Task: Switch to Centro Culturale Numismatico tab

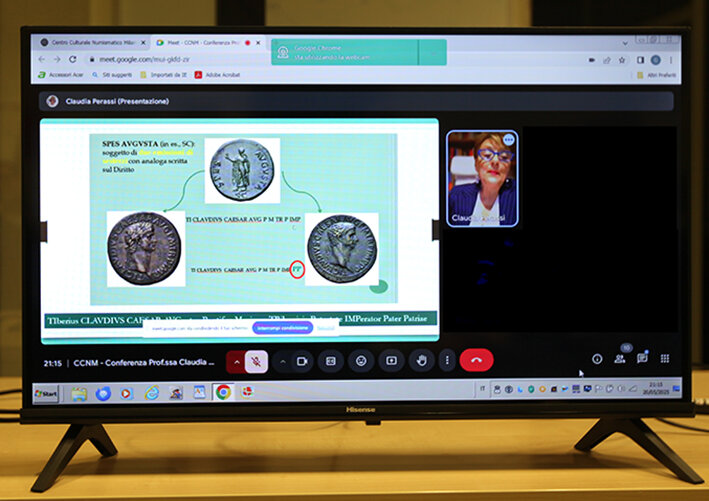Action: 88,43
